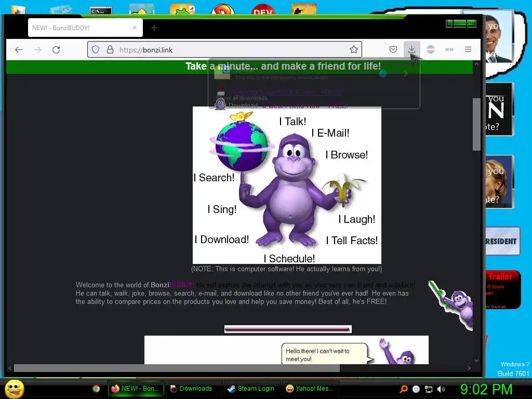The image size is (532, 399).
Task: Click the Hello there speech bubble banner
Action: [x=286, y=350]
